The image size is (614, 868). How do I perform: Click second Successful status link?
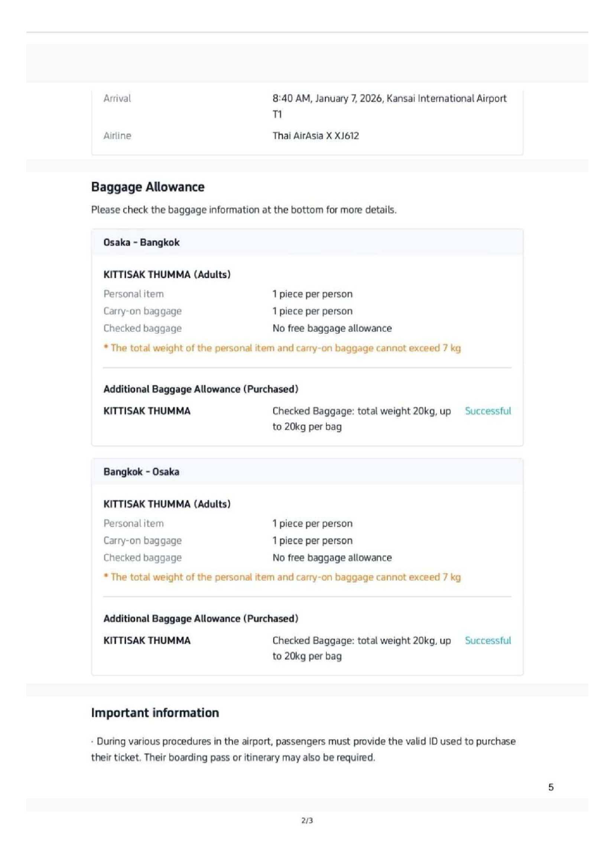point(488,640)
